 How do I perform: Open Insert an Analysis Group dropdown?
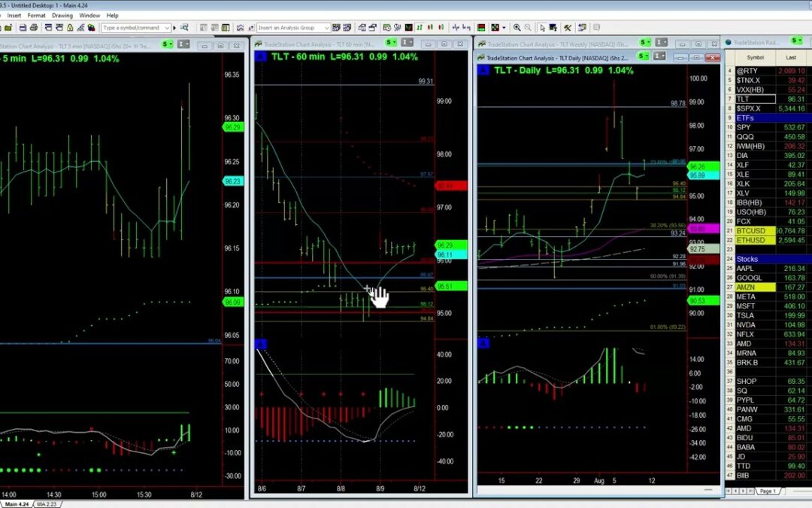(327, 28)
